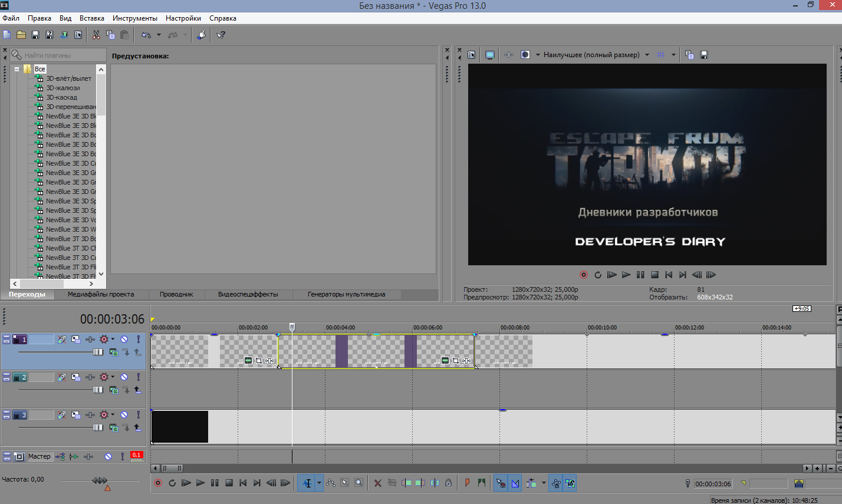Open automation settings dropdown on track 2
This screenshot has width=842, height=504.
pyautogui.click(x=113, y=377)
